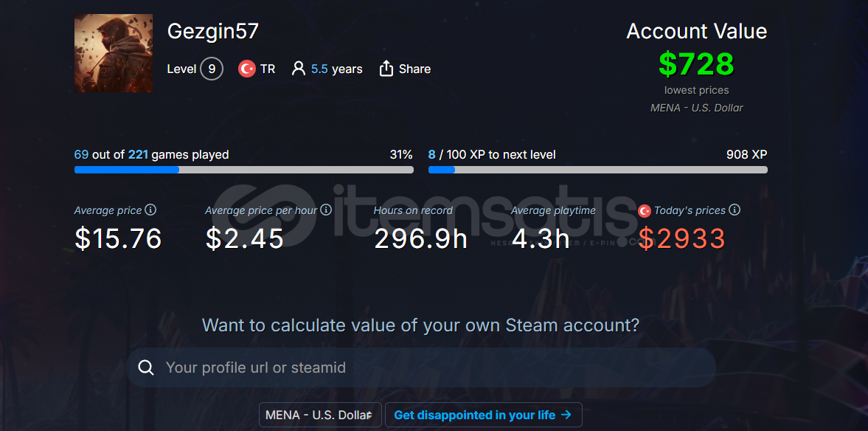Screen dimensions: 868x431
Task: Click the Share text link
Action: point(414,69)
